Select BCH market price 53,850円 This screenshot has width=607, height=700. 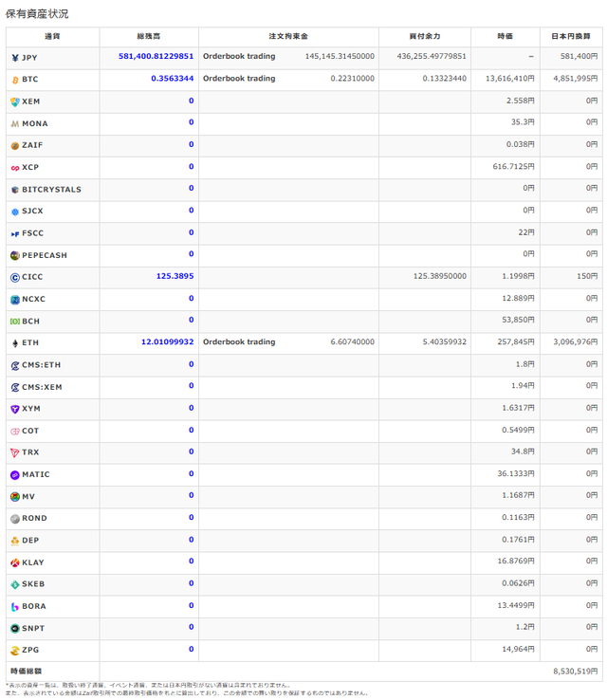pyautogui.click(x=518, y=320)
